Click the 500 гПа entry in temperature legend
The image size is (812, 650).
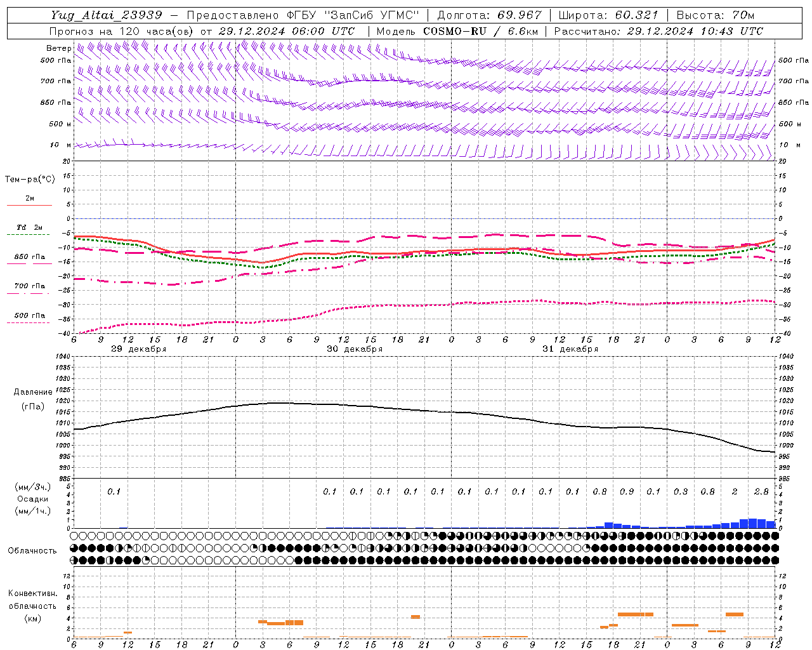tap(29, 315)
